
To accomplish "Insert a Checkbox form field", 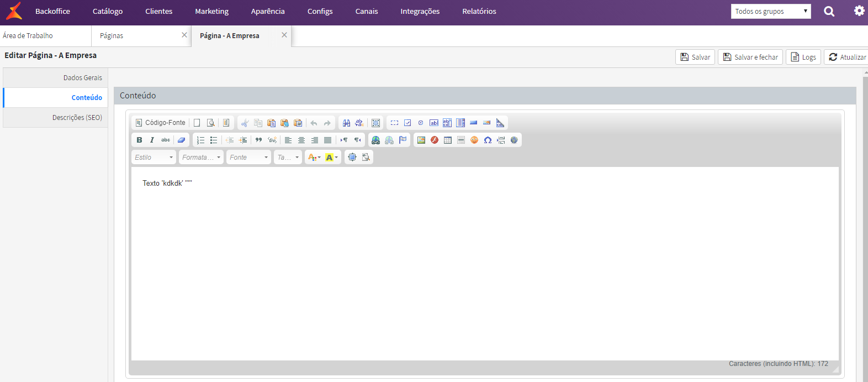I will pos(407,123).
